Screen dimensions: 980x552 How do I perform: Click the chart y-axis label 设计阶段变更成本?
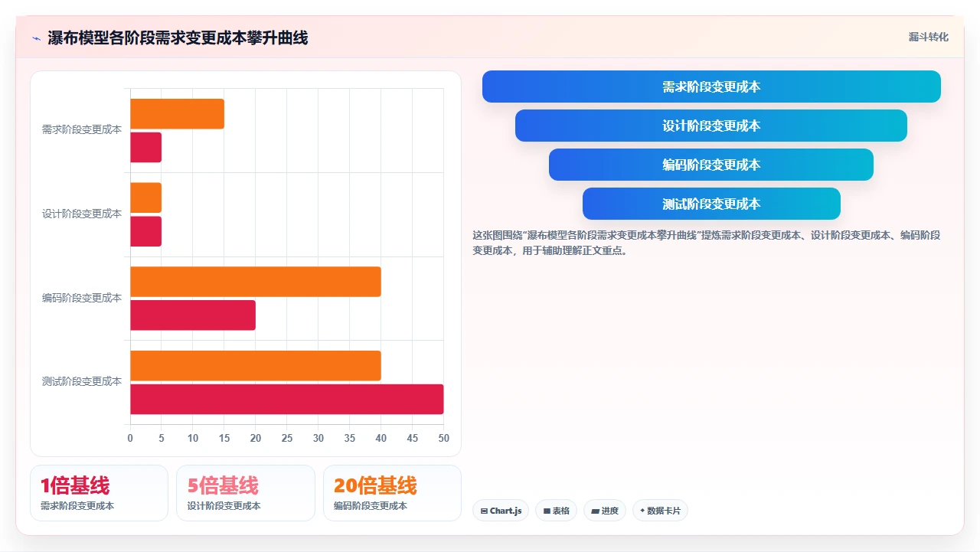point(81,214)
